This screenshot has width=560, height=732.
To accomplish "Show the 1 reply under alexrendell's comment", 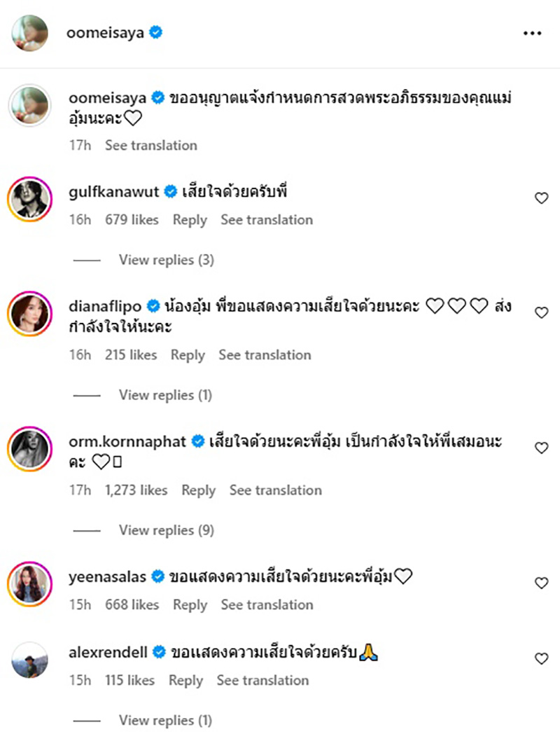I will [166, 720].
